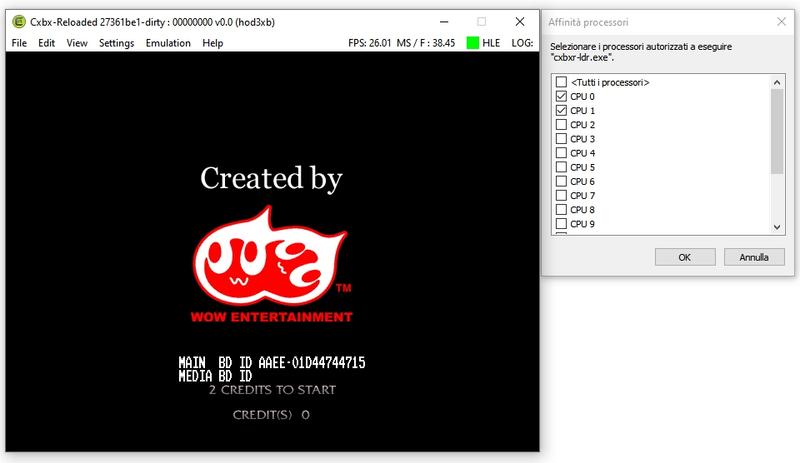The image size is (800, 463).
Task: Minimize the Cxbx-Reloaded window
Action: pyautogui.click(x=444, y=22)
